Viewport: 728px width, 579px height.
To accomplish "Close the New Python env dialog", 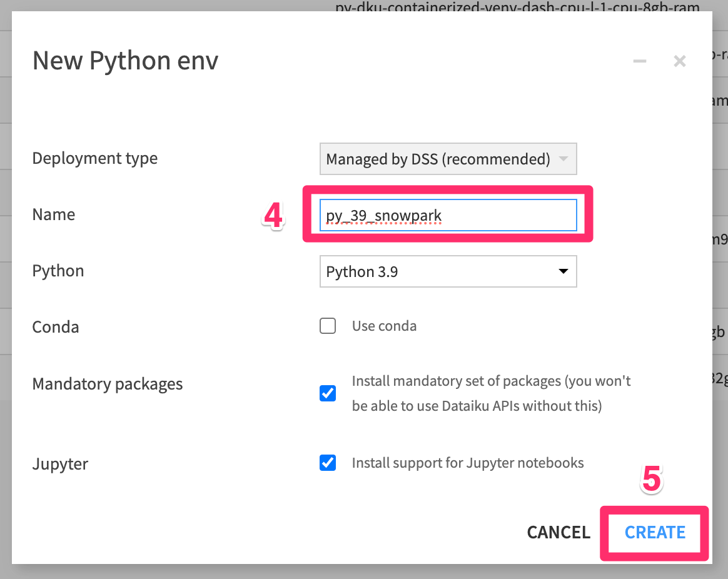I will pos(680,61).
